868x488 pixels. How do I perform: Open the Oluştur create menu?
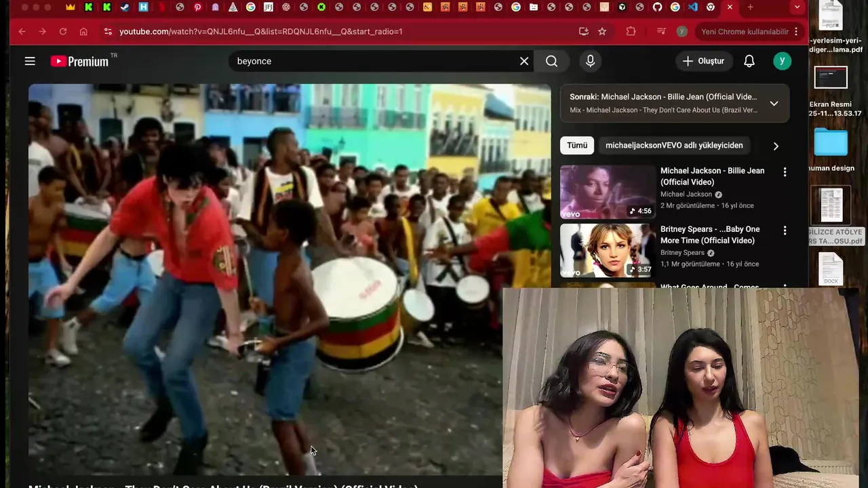704,61
